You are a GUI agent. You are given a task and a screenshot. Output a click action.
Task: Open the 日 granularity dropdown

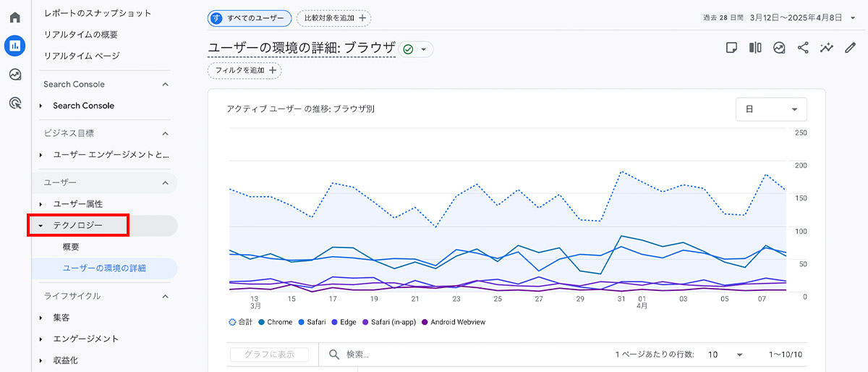coord(771,109)
